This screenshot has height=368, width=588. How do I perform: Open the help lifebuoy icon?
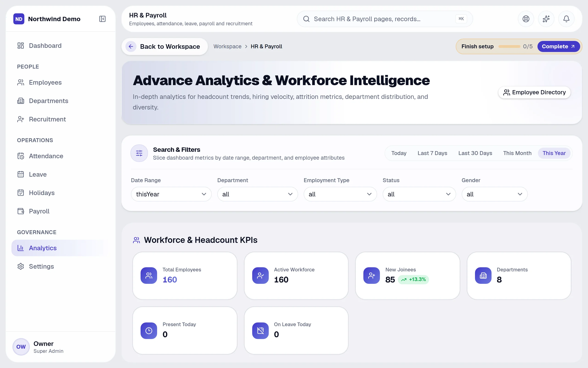526,19
